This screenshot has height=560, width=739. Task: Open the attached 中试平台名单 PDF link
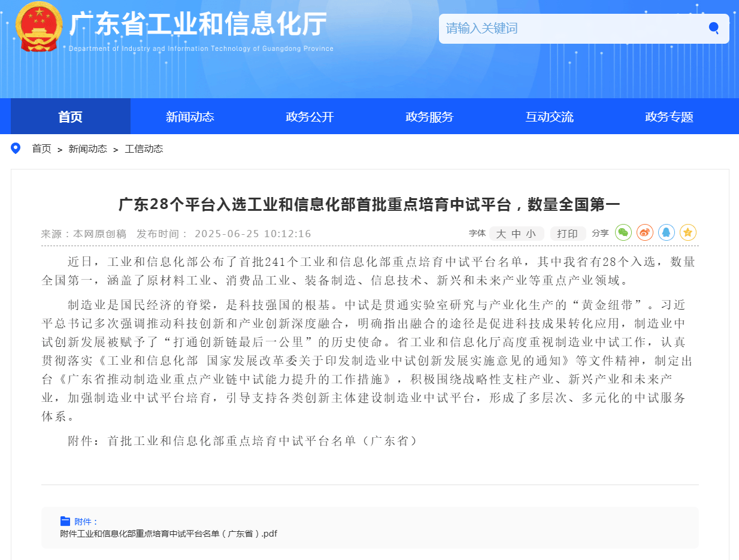click(x=168, y=534)
